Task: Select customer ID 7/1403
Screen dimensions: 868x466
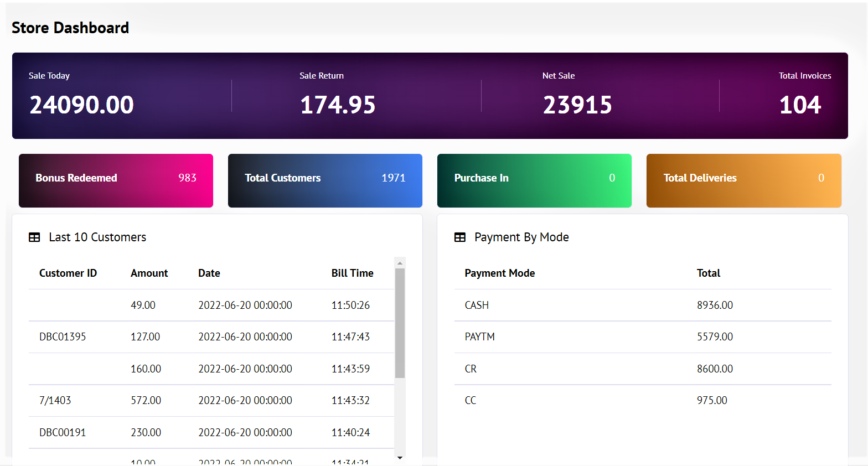Action: 55,400
